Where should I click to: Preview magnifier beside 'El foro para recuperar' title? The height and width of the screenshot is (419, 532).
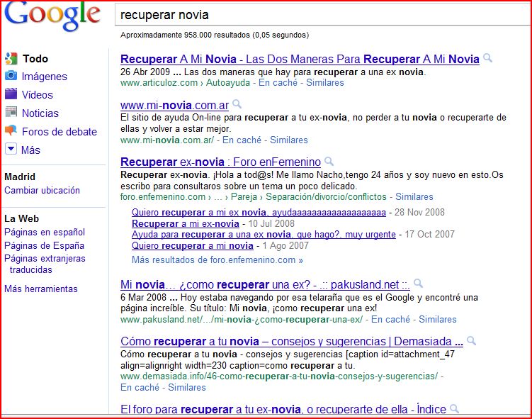click(454, 408)
